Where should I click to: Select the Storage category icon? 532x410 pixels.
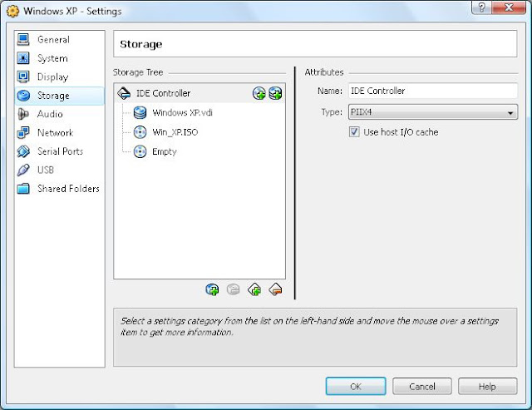(23, 96)
